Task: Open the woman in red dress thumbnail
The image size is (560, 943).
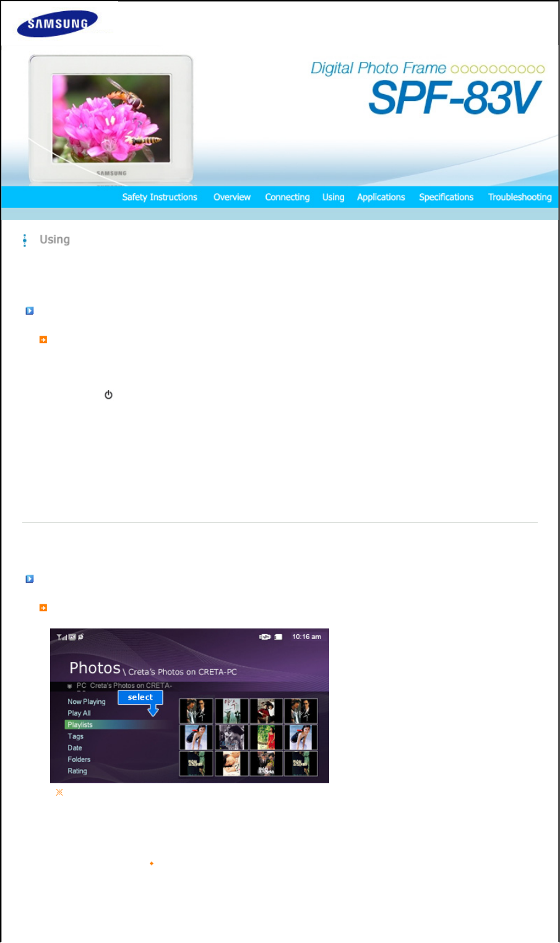Action: (266, 737)
